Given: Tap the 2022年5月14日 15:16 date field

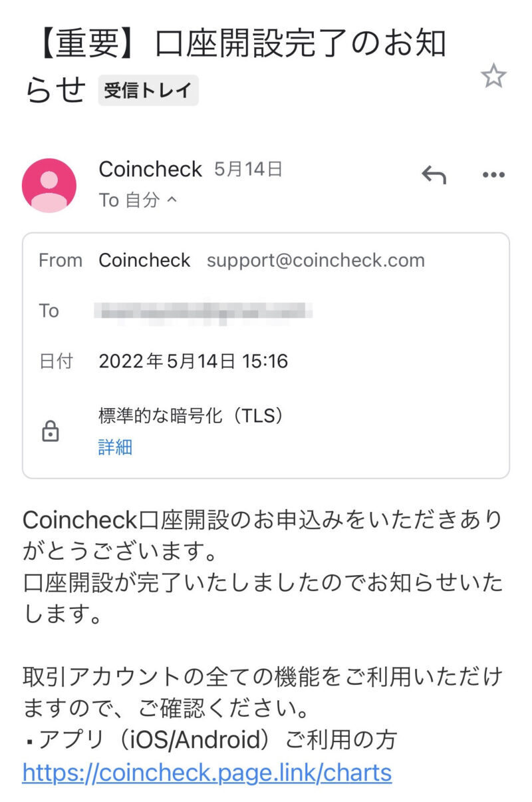Looking at the screenshot, I should 193,361.
